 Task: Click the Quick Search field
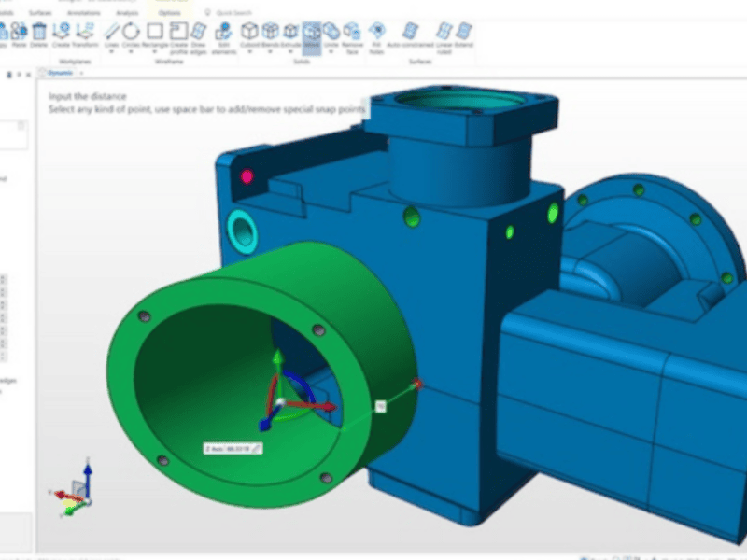233,12
